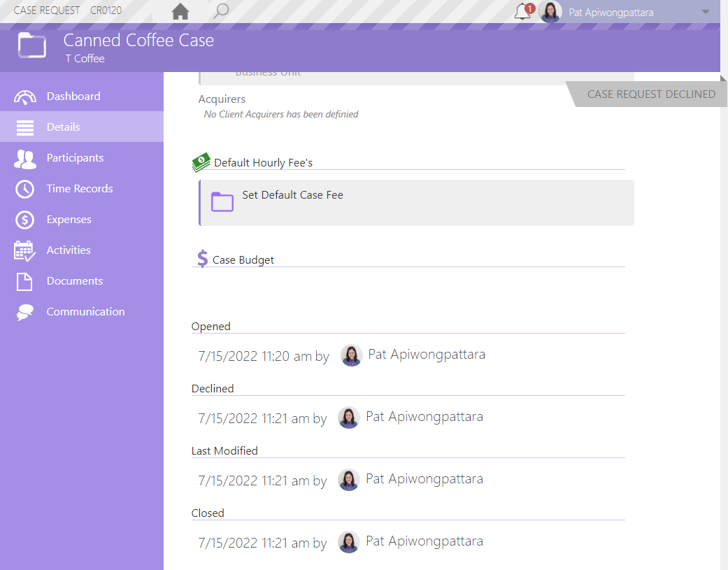Click the avatar in the Opened row
This screenshot has height=570, width=728.
[x=352, y=355]
